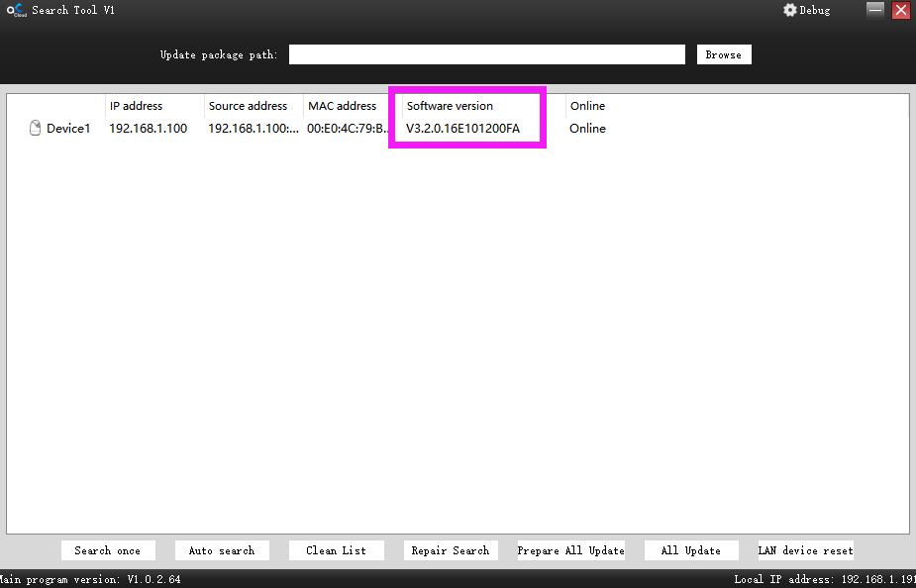Select the Device1 row label

[x=68, y=129]
